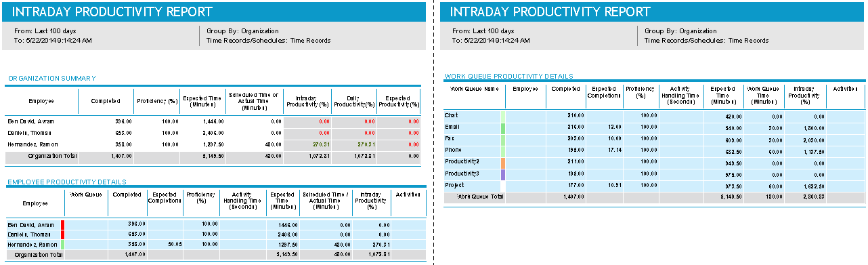The width and height of the screenshot is (868, 265).
Task: Select the Fax work queue row label
Action: click(449, 139)
